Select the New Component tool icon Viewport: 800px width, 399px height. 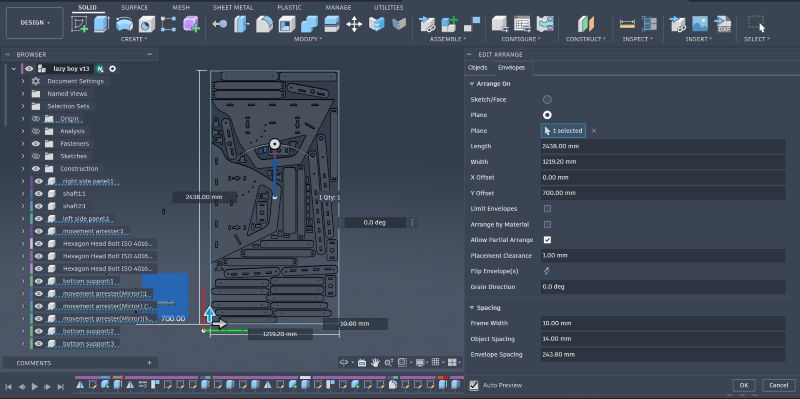tap(449, 23)
